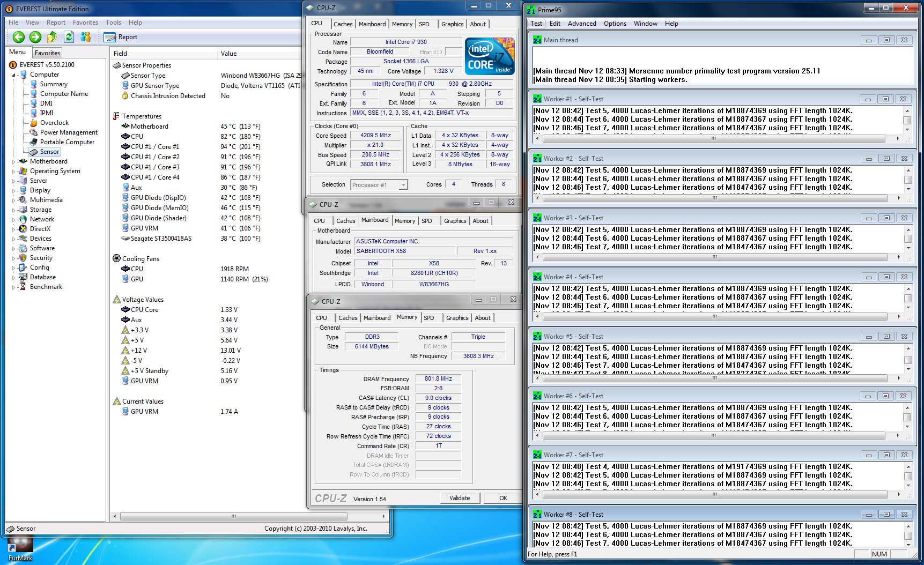Open the SPD tab in top CPU-Z window
924x565 pixels.
[x=424, y=24]
